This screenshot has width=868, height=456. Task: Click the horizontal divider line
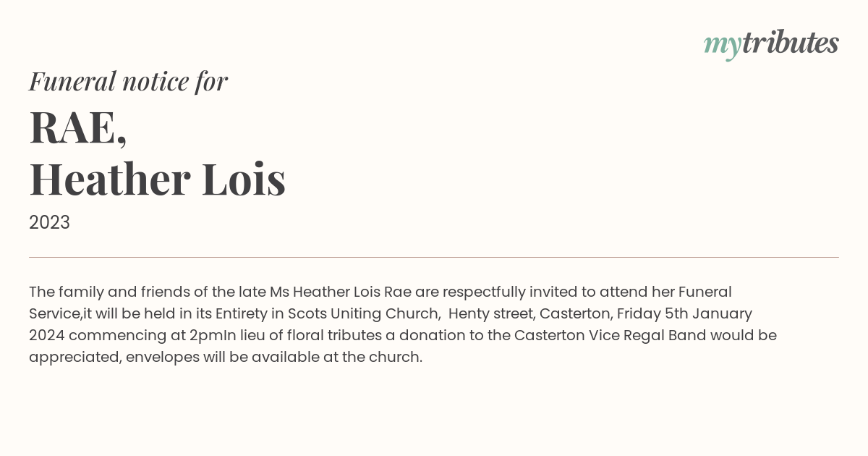click(x=434, y=257)
